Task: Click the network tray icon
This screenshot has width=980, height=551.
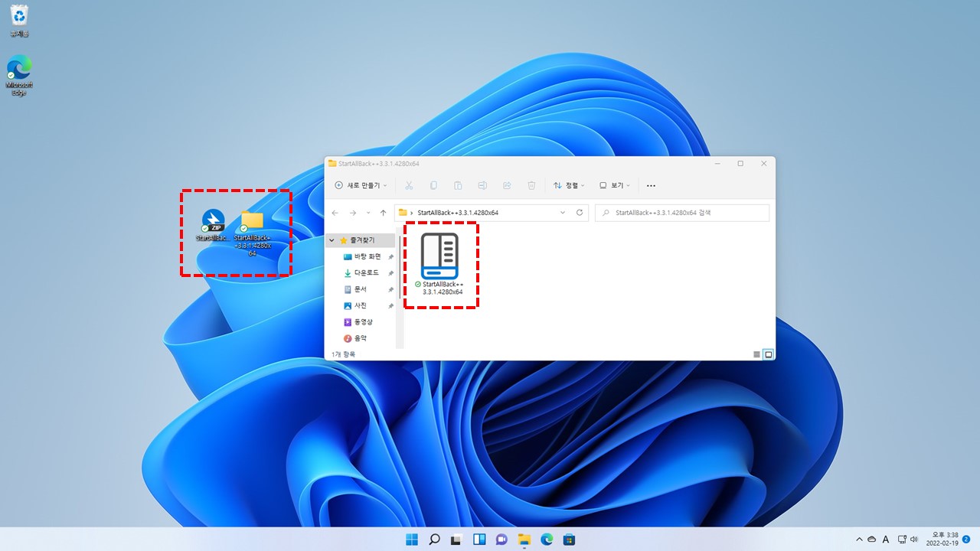Action: pos(902,540)
